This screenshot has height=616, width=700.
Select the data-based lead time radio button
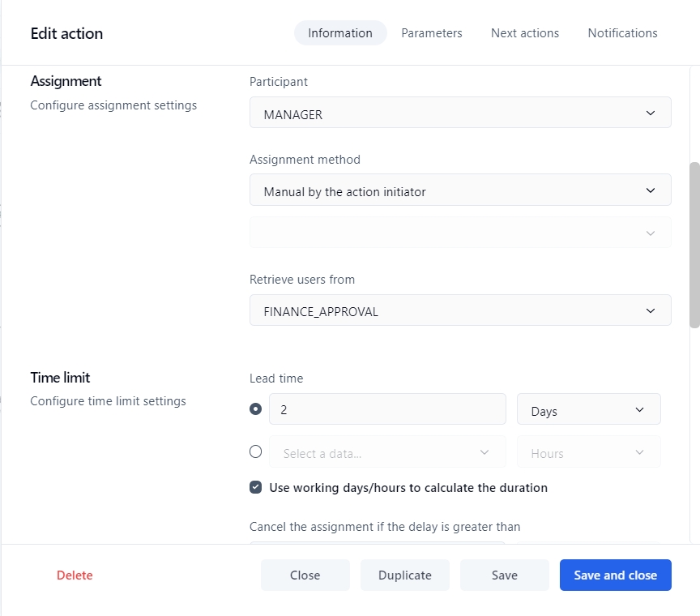pyautogui.click(x=256, y=452)
